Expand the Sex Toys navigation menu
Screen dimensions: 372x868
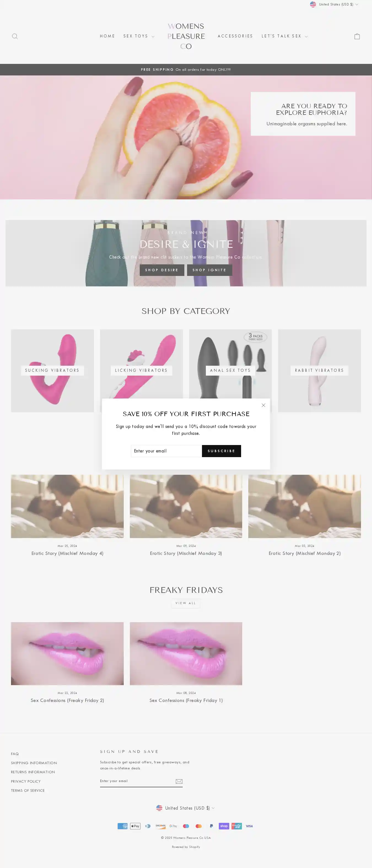click(x=139, y=36)
